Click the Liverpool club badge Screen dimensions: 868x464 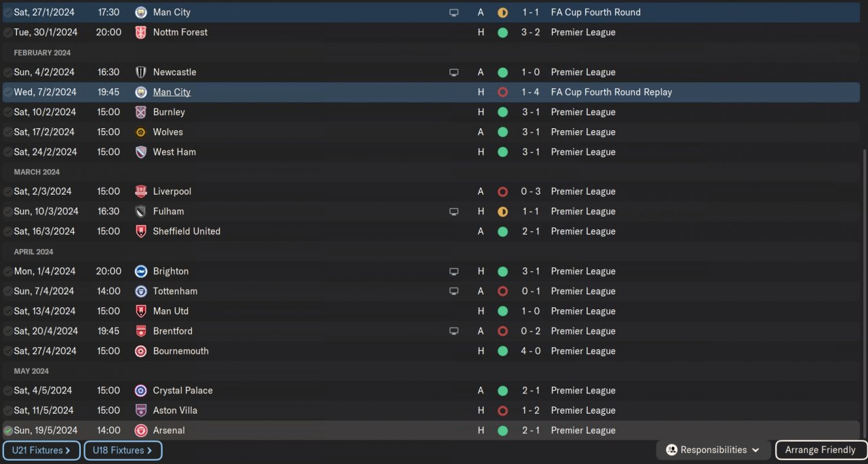141,192
